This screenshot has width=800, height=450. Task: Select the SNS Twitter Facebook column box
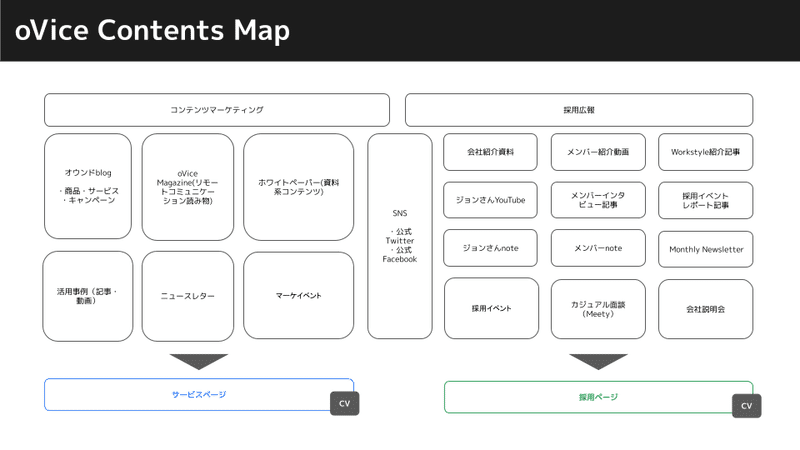400,236
